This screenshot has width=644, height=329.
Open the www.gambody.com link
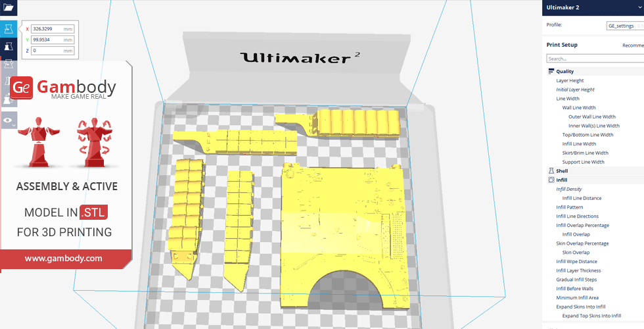64,259
